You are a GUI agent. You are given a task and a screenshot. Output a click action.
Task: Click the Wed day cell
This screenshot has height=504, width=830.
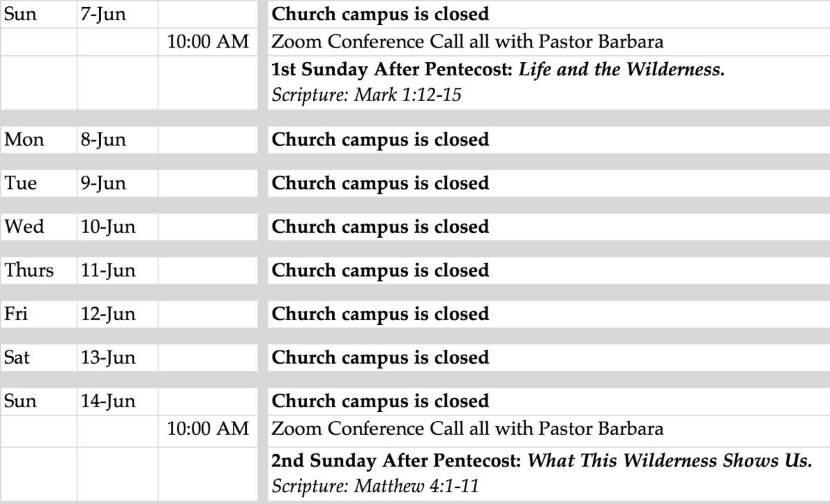click(24, 227)
